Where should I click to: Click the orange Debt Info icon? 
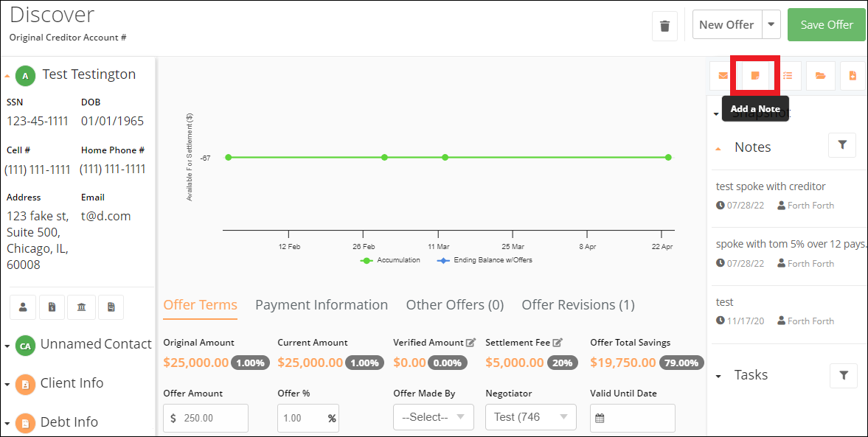(x=26, y=423)
